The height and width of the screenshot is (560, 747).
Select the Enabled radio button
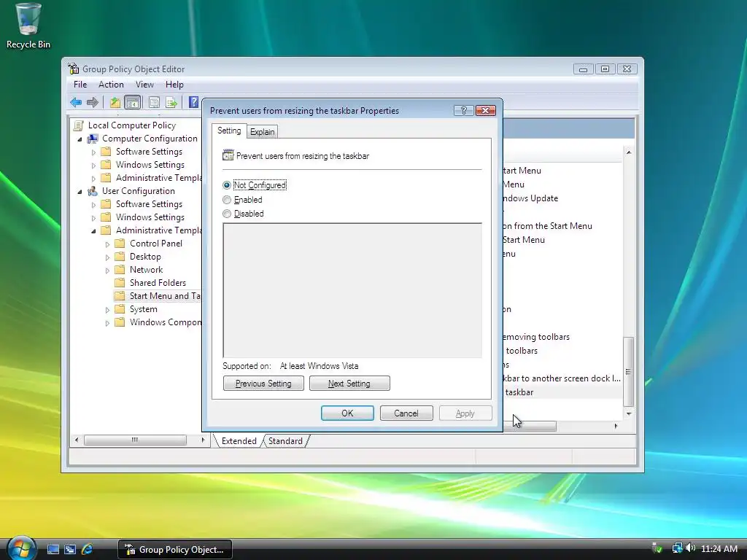[227, 200]
